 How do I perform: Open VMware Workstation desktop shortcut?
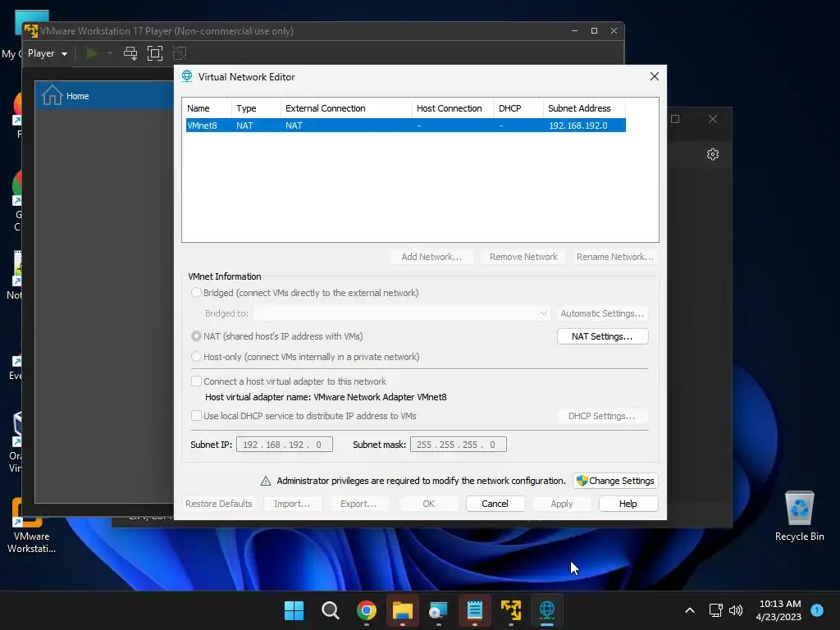coord(30,526)
